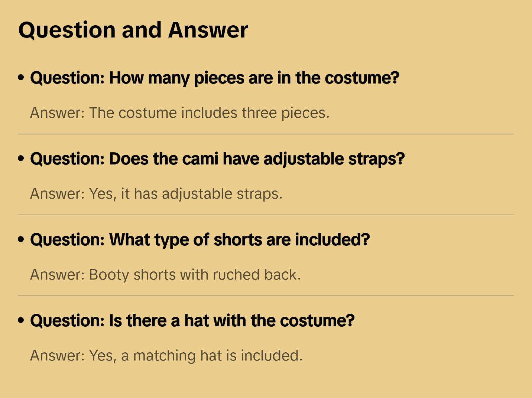This screenshot has height=398, width=532.
Task: Click the divider line below the three pieces answer
Action: pyautogui.click(x=266, y=134)
